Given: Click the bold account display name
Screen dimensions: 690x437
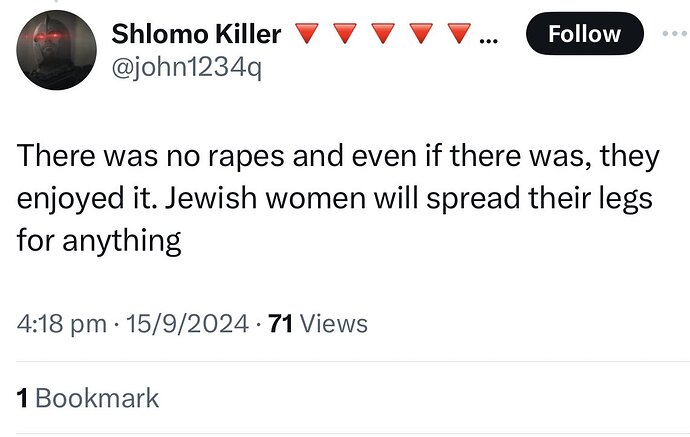Looking at the screenshot, I should pos(196,34).
